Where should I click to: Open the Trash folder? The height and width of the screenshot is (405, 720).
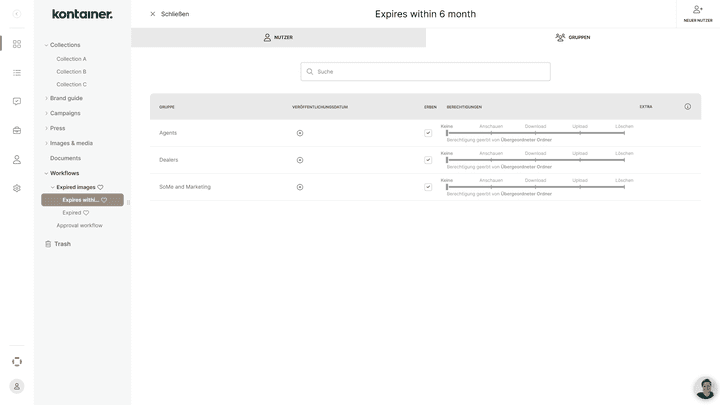[62, 244]
